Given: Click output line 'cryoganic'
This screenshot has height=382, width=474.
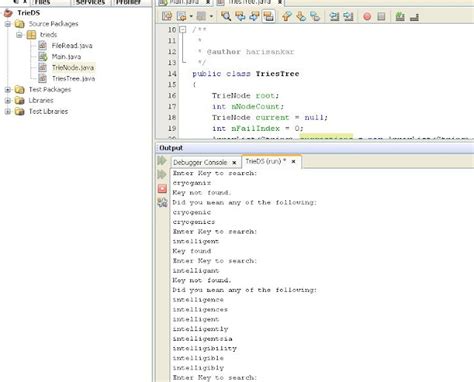Looking at the screenshot, I should pyautogui.click(x=192, y=183).
